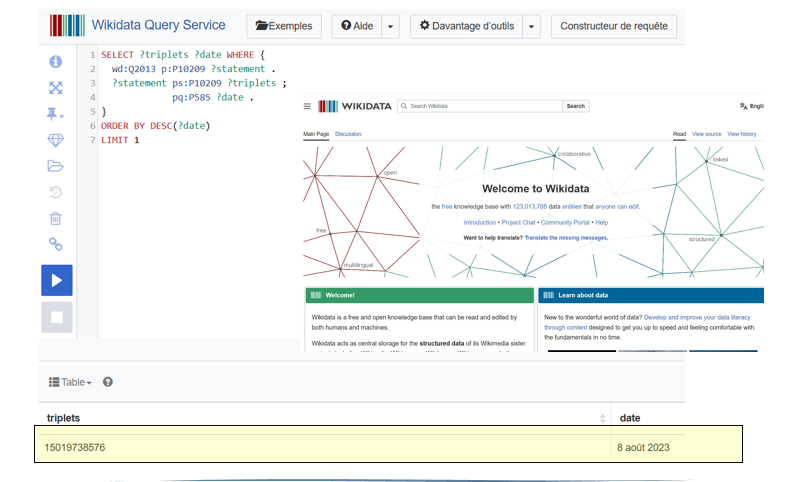Click the link icon to share query
This screenshot has height=482, width=810.
pos(56,244)
